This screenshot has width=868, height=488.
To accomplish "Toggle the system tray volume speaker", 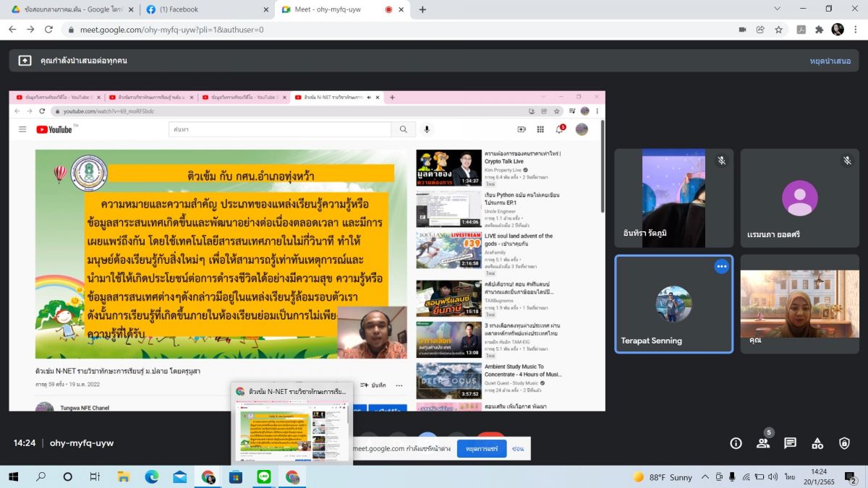I will [772, 477].
